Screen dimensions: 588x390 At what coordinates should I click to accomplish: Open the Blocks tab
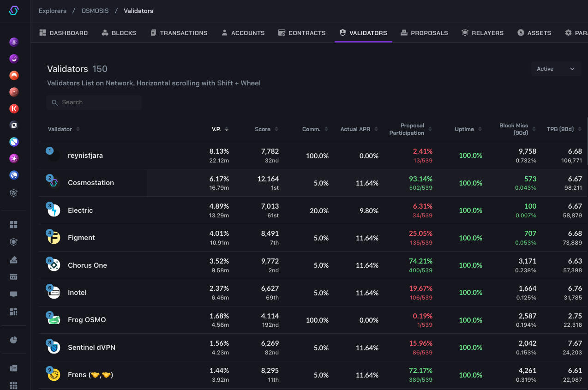(119, 33)
